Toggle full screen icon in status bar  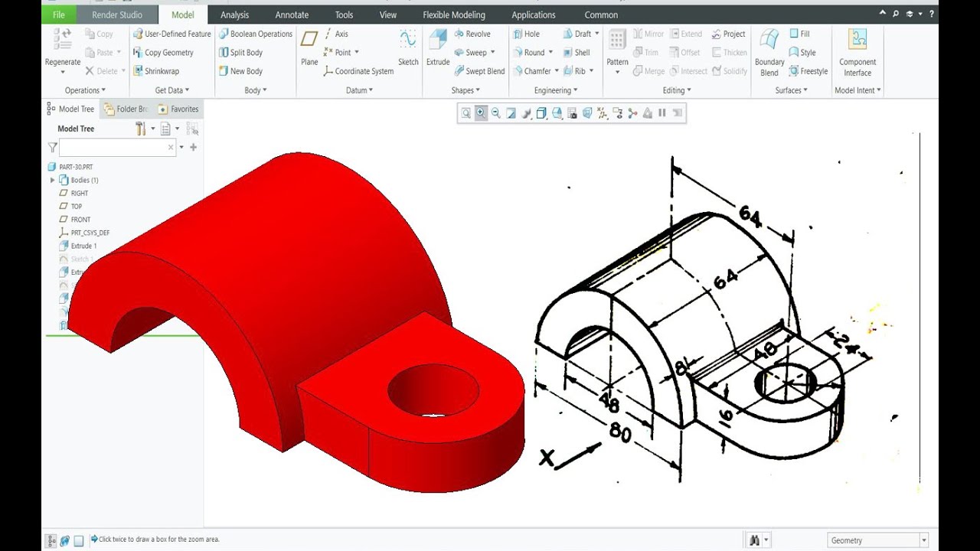79,540
